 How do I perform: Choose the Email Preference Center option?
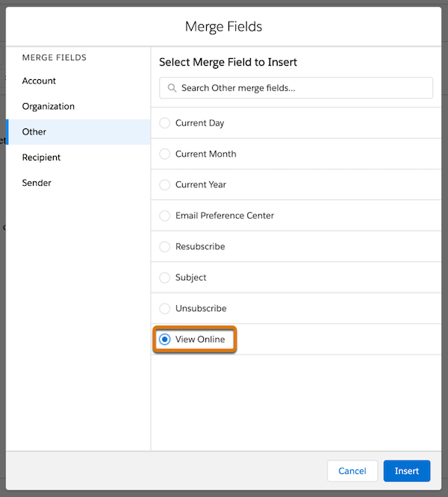click(x=164, y=216)
